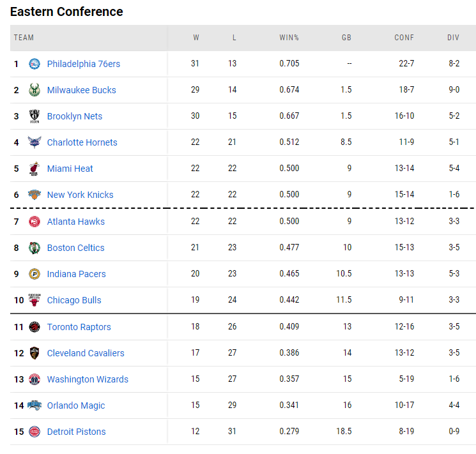Open the New York Knicks team link

click(80, 195)
